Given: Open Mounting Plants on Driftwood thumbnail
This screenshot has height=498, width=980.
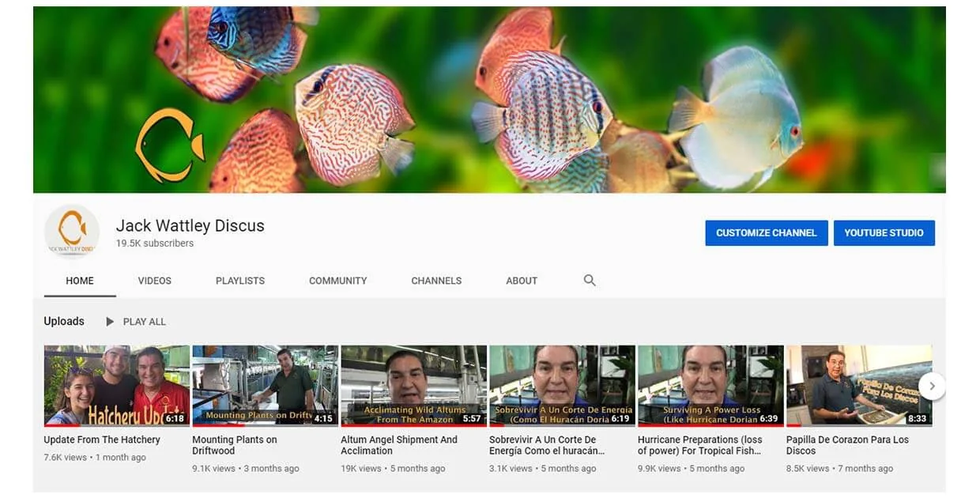Looking at the screenshot, I should coord(266,386).
